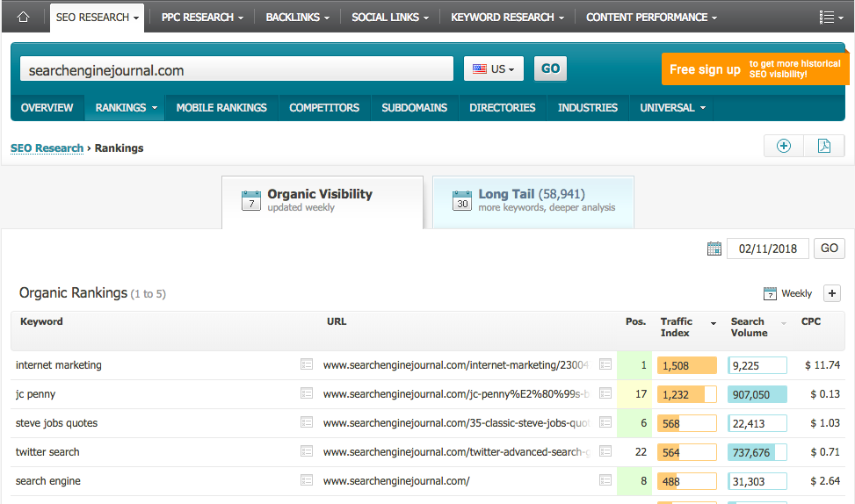Open the MOBILE RANKINGS tab
855x504 pixels.
[x=221, y=108]
